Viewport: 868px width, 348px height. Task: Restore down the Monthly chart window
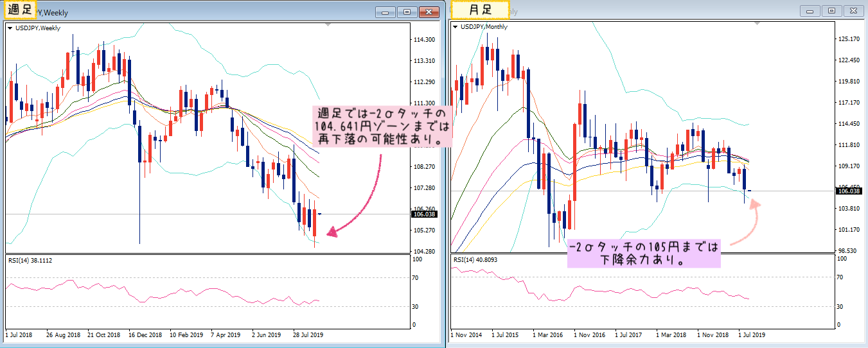click(832, 11)
